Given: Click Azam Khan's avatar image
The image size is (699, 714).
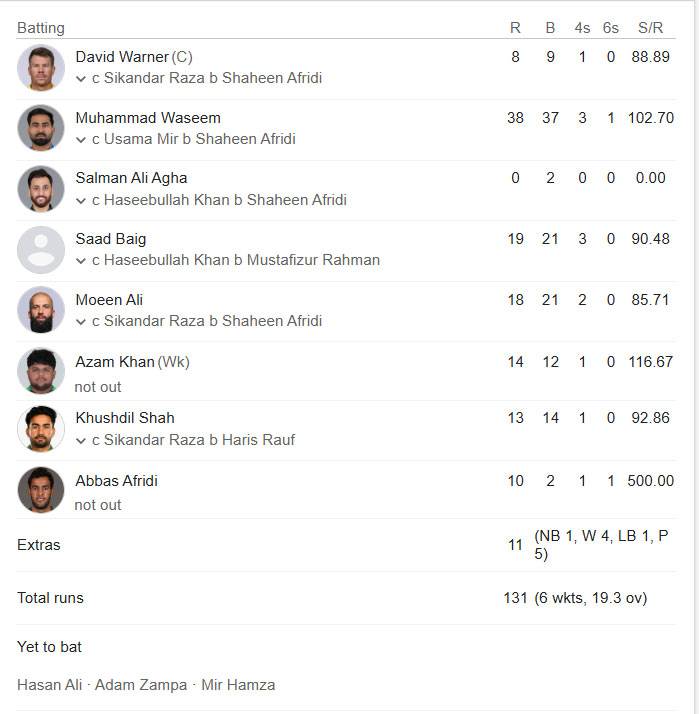Looking at the screenshot, I should [41, 371].
